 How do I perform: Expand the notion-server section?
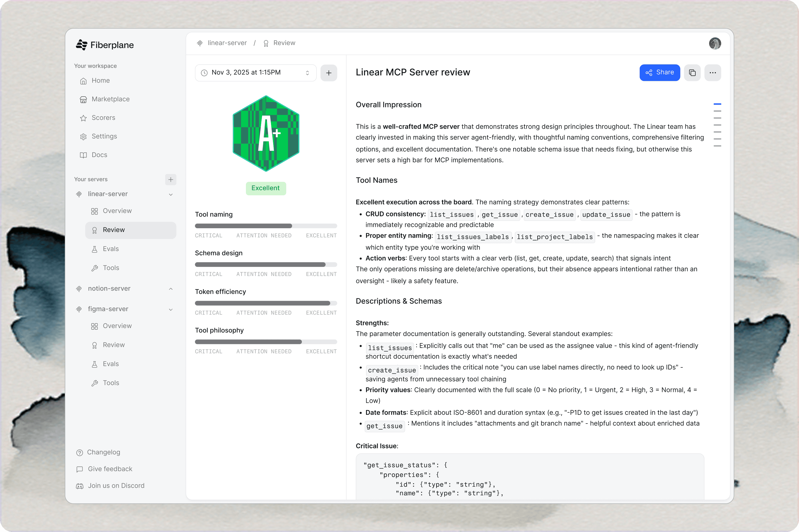(171, 289)
